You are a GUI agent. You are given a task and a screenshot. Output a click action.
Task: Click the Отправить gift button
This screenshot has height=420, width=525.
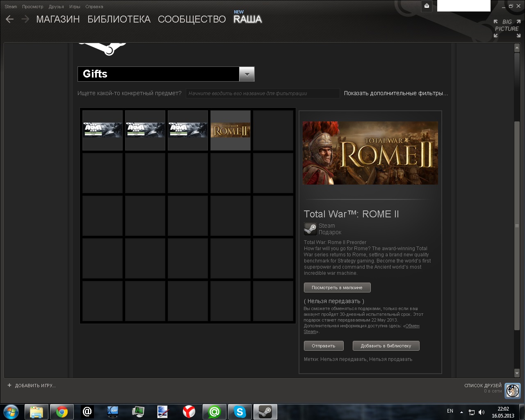click(324, 346)
